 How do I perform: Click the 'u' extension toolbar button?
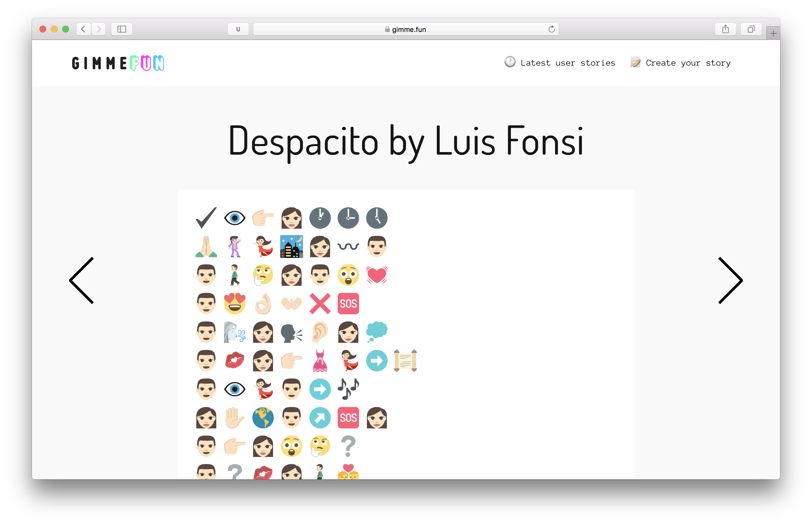[238, 29]
